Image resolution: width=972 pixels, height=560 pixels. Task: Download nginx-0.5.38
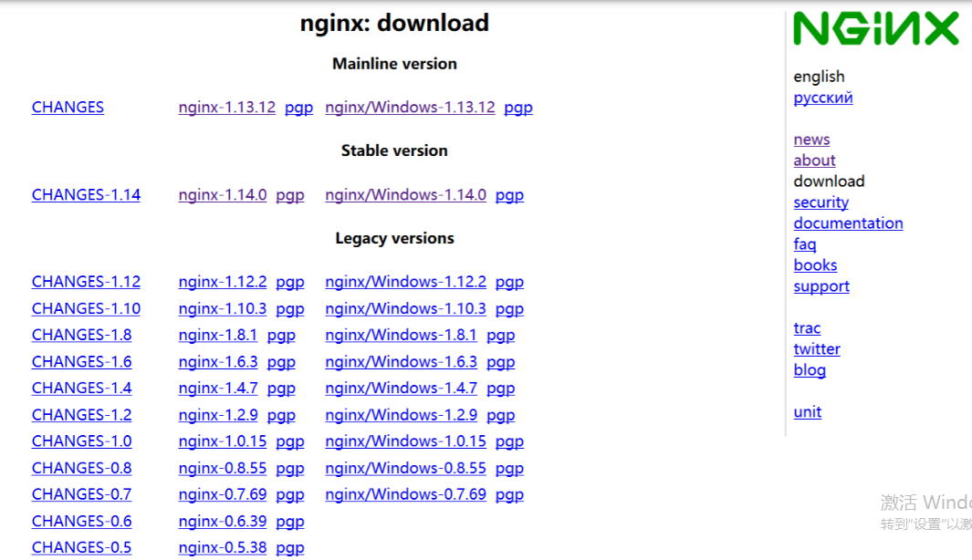click(x=223, y=547)
